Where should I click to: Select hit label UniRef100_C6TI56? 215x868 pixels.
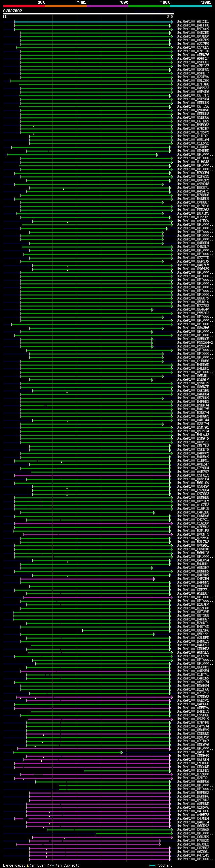pyautogui.click(x=193, y=107)
